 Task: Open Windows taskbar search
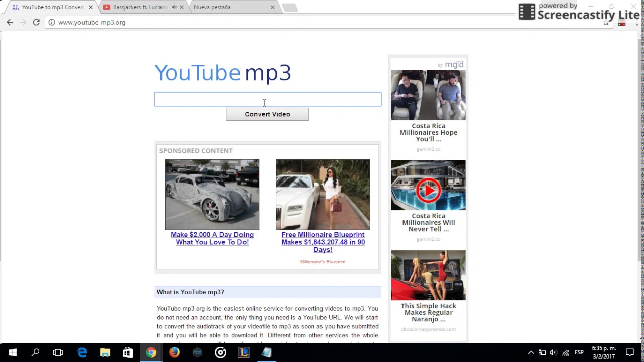[x=35, y=353]
